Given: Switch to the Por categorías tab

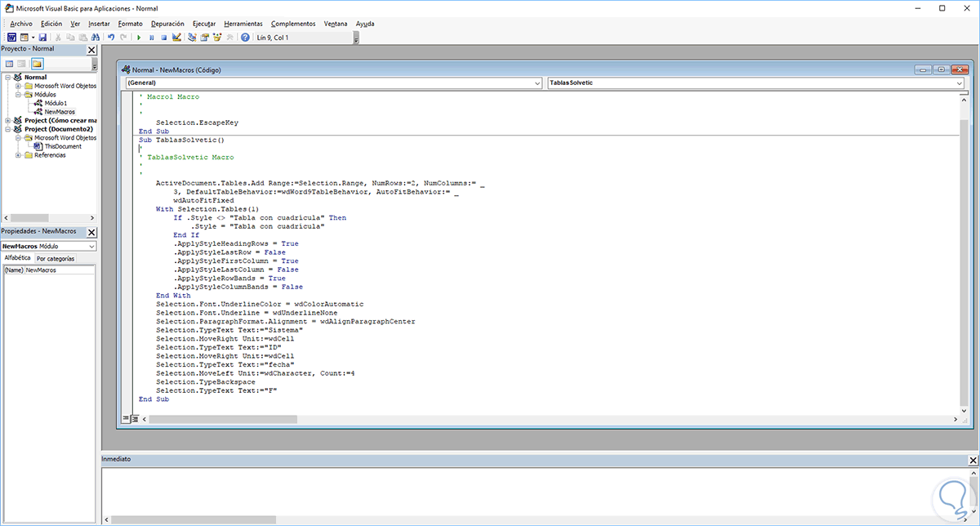Looking at the screenshot, I should pos(56,259).
